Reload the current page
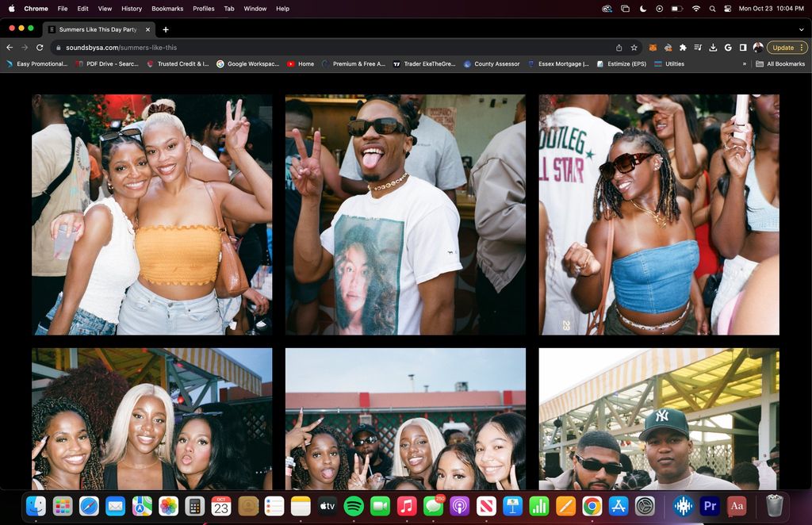The image size is (812, 525). [x=40, y=48]
